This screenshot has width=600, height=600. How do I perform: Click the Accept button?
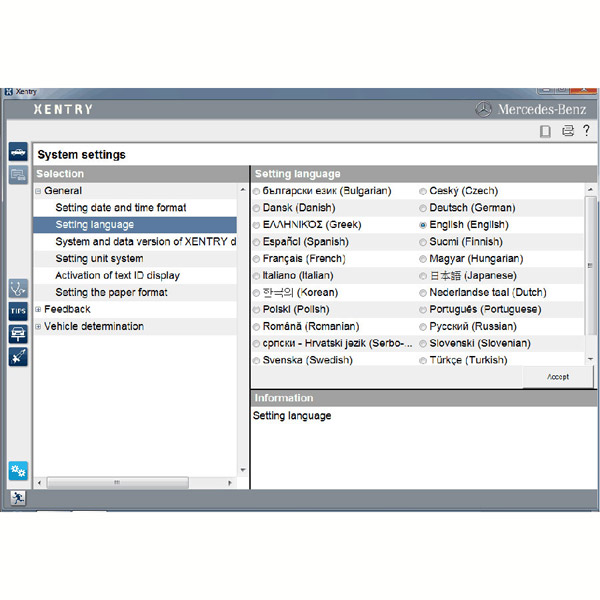[558, 377]
